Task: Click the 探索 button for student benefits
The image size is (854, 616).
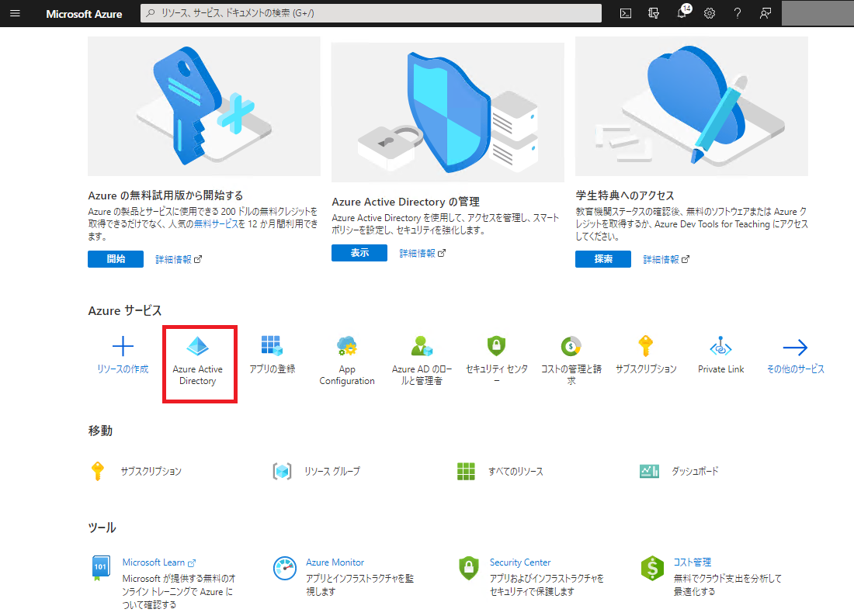Action: [x=603, y=259]
